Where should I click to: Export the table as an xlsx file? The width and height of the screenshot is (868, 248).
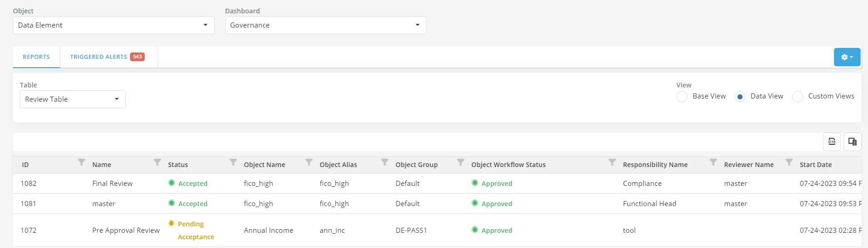coord(832,142)
